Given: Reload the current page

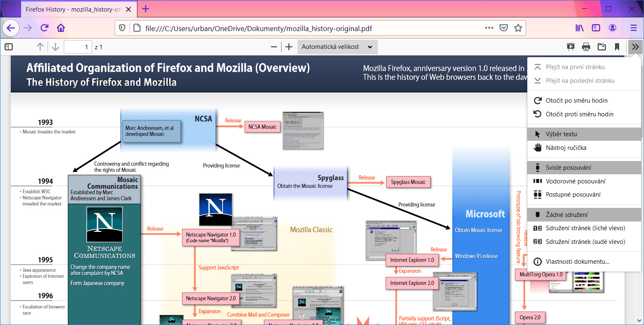Looking at the screenshot, I should [x=44, y=28].
